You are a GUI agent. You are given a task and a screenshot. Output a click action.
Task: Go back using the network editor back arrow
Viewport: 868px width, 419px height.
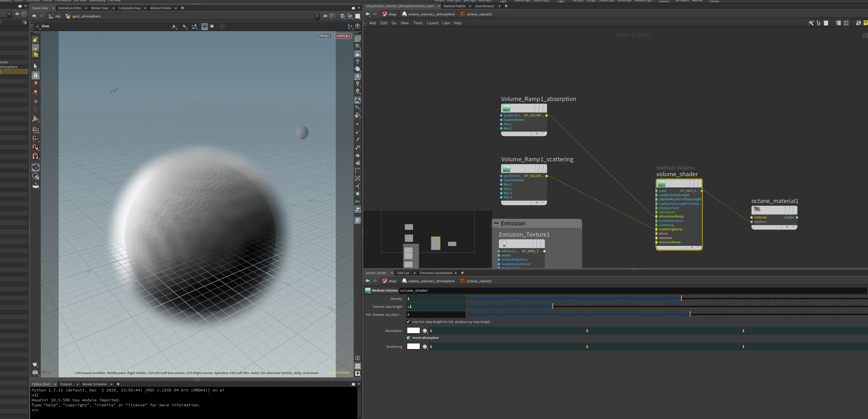(x=368, y=14)
